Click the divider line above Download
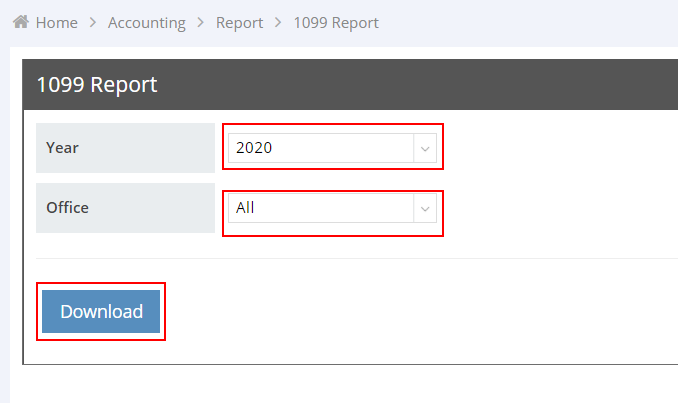Viewport: 678px width, 403px height. 350,258
